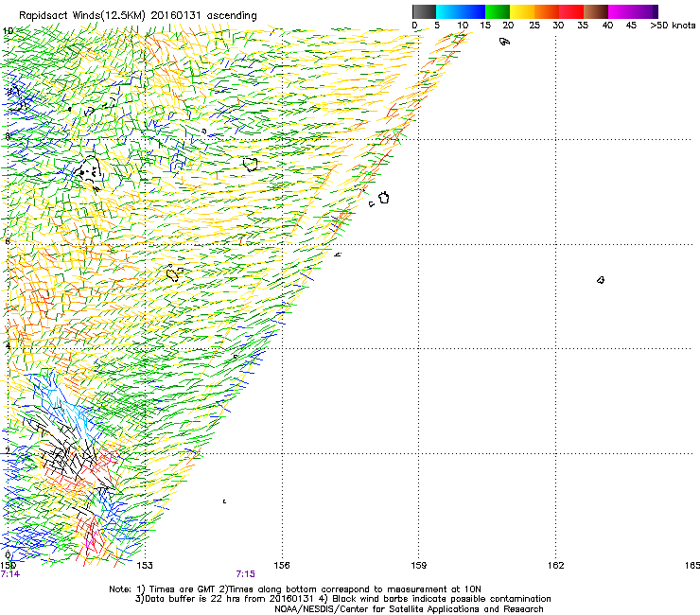Click the '25' label under the color legend
The image size is (700, 615).
(x=534, y=26)
